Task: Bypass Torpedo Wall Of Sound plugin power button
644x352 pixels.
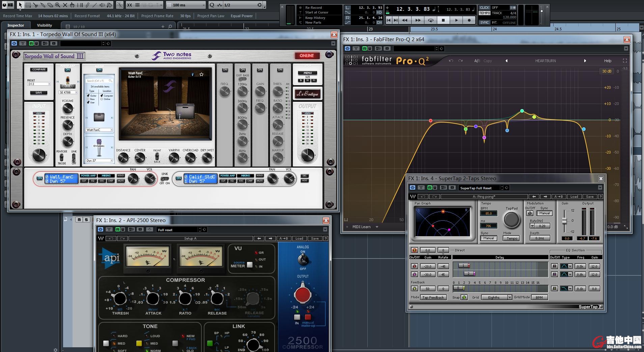Action: [14, 43]
